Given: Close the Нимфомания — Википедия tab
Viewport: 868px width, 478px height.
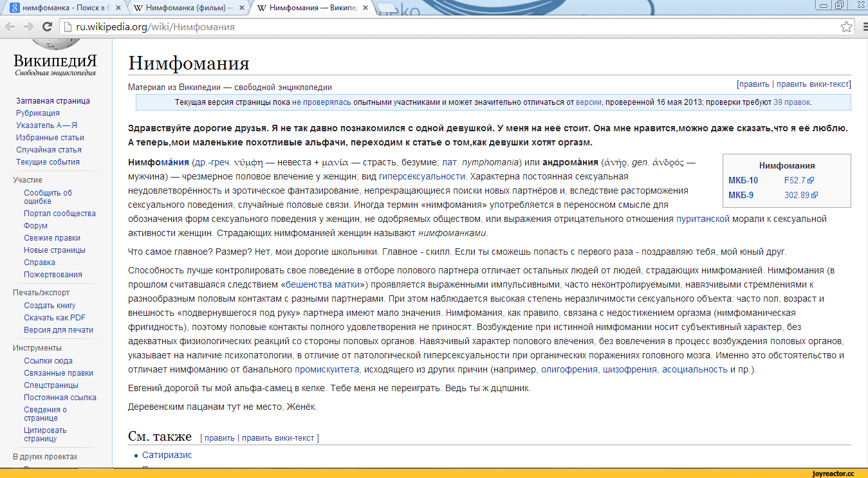Looking at the screenshot, I should (365, 8).
